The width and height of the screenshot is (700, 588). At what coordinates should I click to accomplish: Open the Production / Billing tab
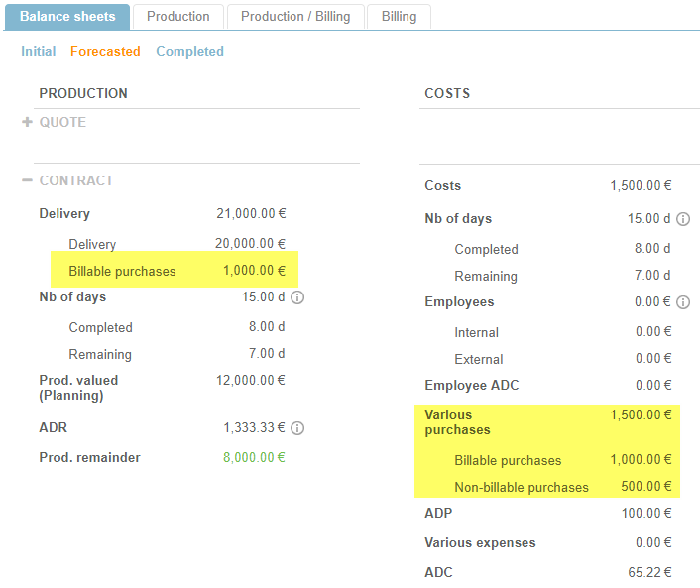[295, 16]
